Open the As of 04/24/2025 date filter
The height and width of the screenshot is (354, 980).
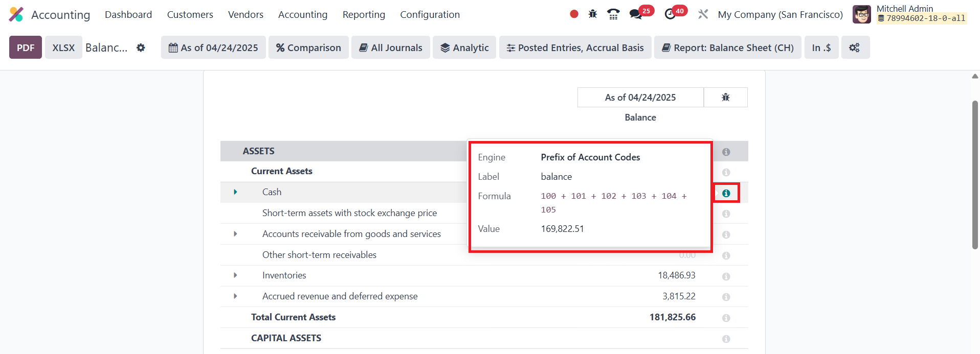pyautogui.click(x=213, y=48)
